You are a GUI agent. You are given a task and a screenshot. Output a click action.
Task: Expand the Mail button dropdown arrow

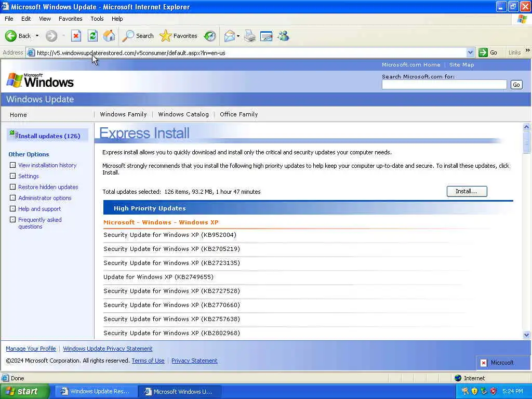coord(238,36)
